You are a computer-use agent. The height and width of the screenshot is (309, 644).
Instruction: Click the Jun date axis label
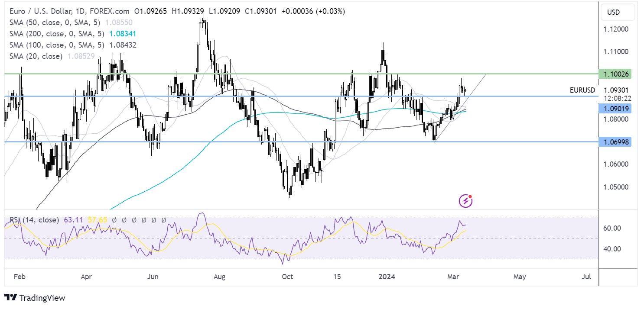[153, 276]
